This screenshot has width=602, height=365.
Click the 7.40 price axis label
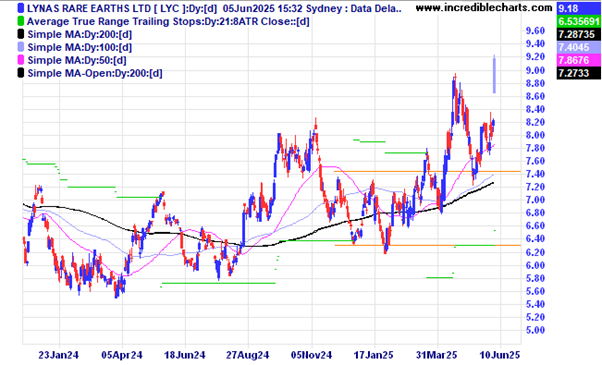(535, 174)
